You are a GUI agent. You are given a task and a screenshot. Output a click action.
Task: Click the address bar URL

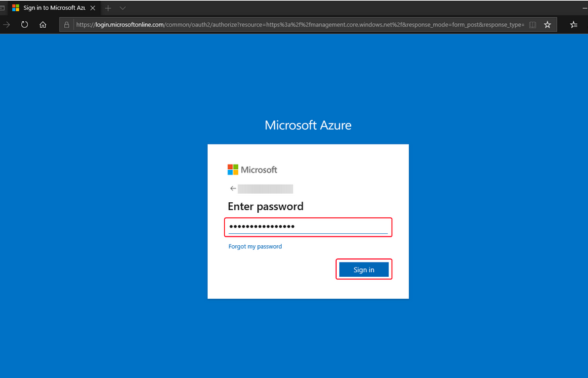tap(300, 24)
